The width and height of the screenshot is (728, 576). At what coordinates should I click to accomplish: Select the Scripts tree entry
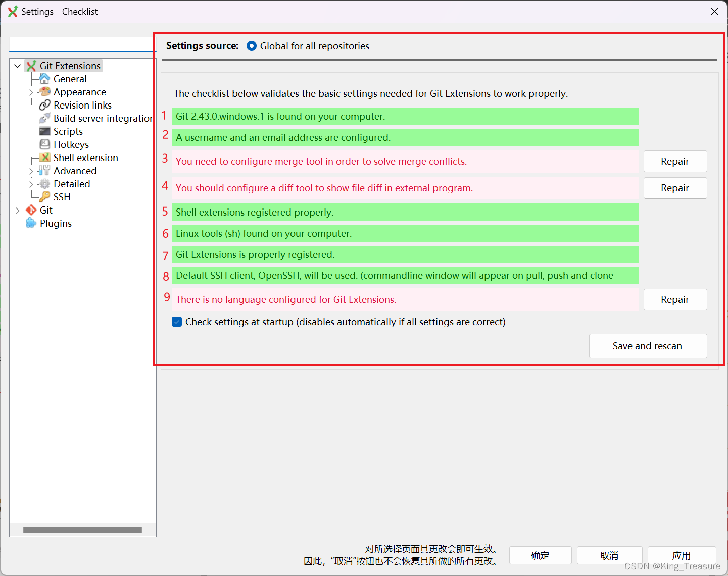[68, 131]
